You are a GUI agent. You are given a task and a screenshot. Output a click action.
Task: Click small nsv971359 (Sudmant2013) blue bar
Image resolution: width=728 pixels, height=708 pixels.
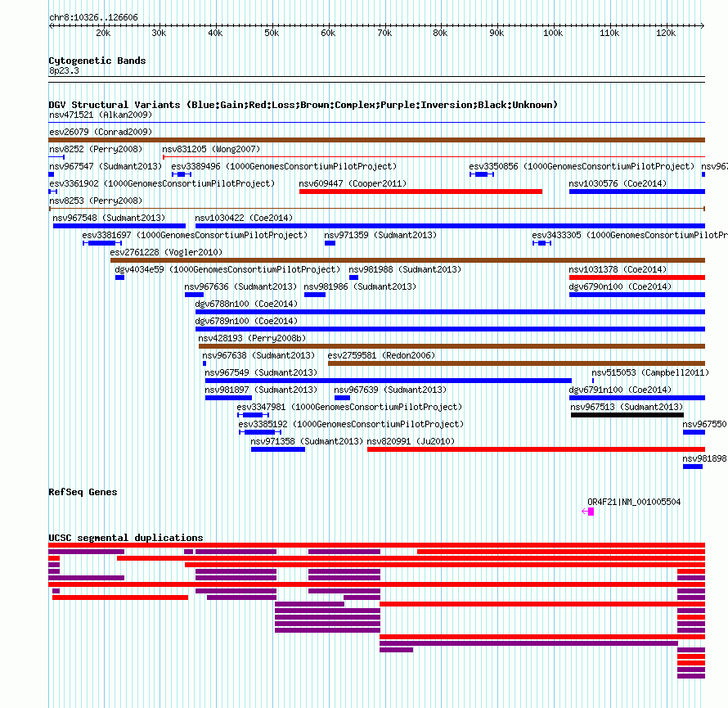(330, 243)
